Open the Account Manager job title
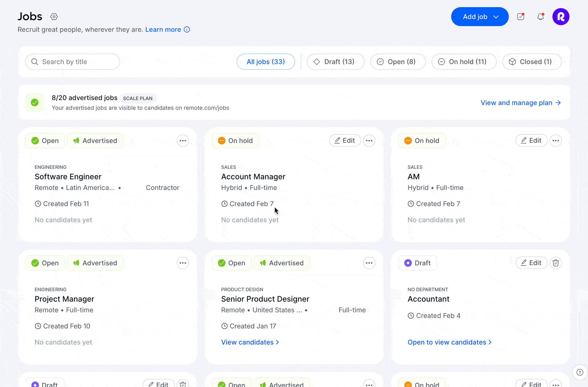This screenshot has width=588, height=387. coord(253,176)
